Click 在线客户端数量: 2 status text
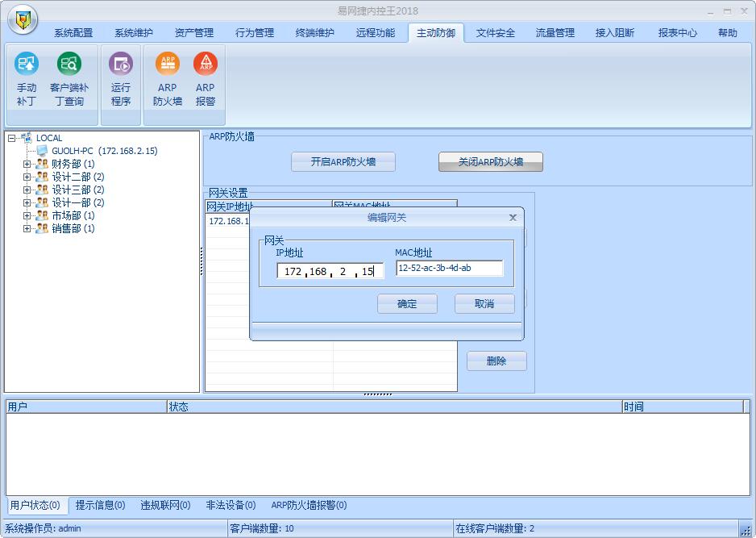Viewport: 756px width, 538px height. pos(495,528)
